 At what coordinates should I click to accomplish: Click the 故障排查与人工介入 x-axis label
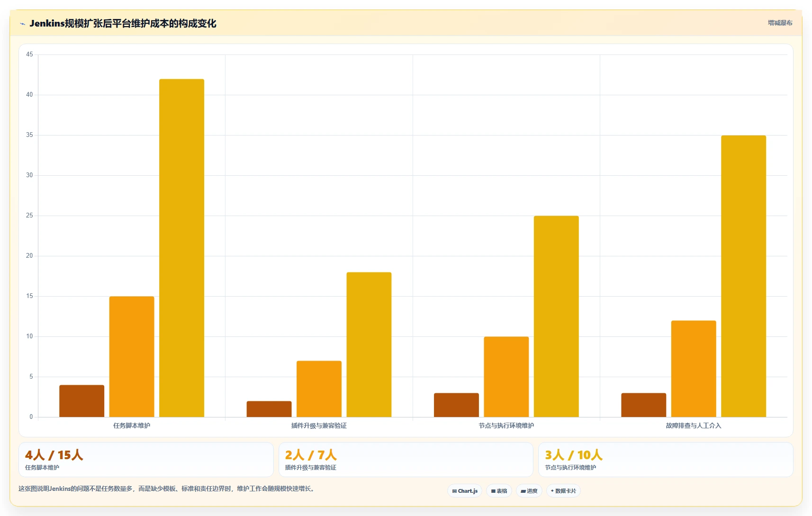(694, 425)
